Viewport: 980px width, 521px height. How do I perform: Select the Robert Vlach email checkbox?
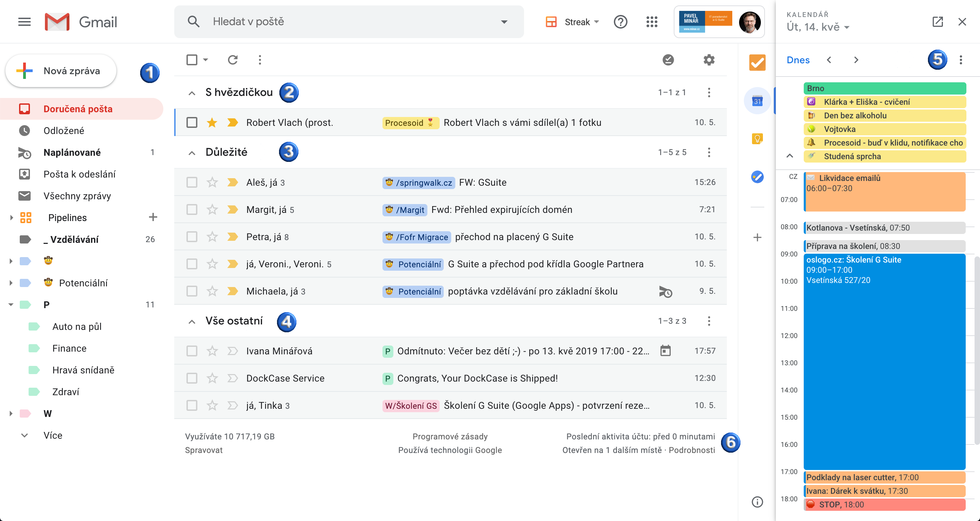(192, 122)
